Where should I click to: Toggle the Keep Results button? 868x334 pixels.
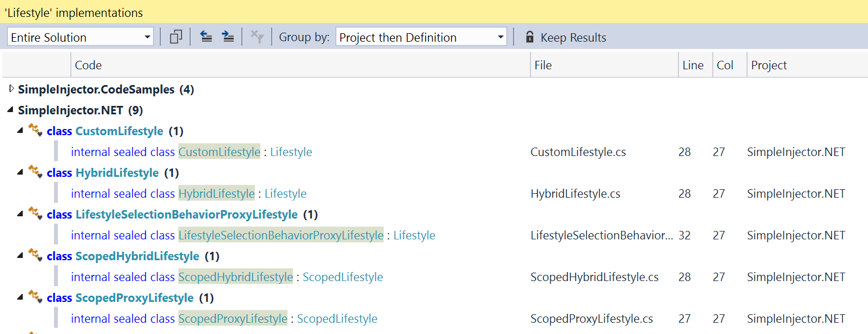pos(565,37)
